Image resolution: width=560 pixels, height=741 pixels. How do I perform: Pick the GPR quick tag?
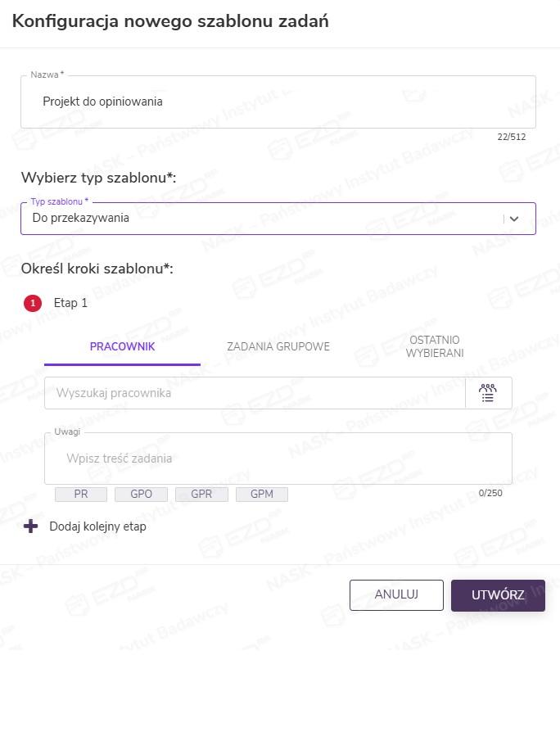click(x=201, y=495)
